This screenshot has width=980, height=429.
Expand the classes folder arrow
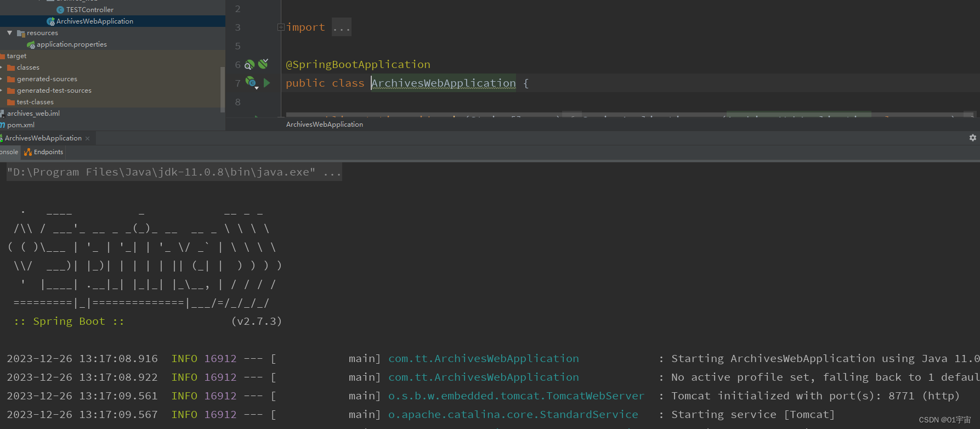point(2,67)
